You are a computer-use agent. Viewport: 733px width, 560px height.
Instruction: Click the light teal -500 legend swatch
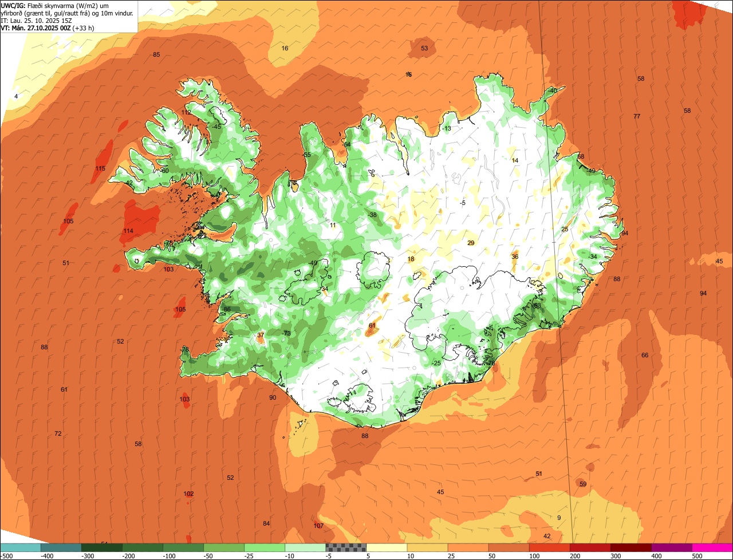(20, 548)
